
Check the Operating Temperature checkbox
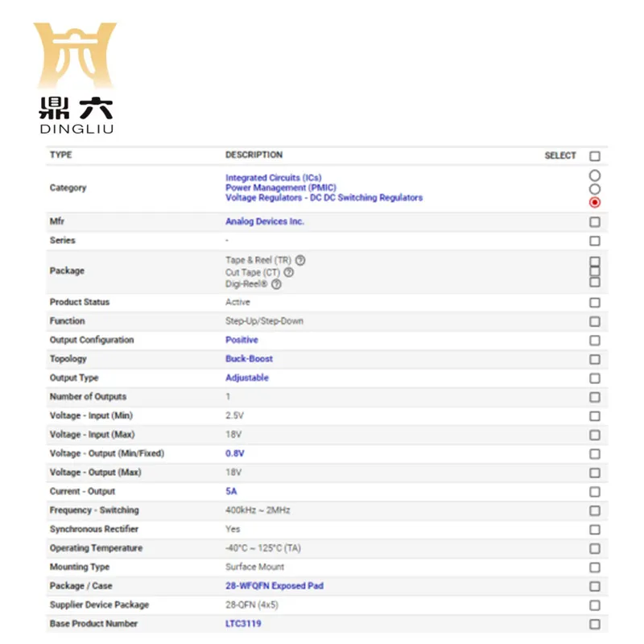(x=594, y=548)
